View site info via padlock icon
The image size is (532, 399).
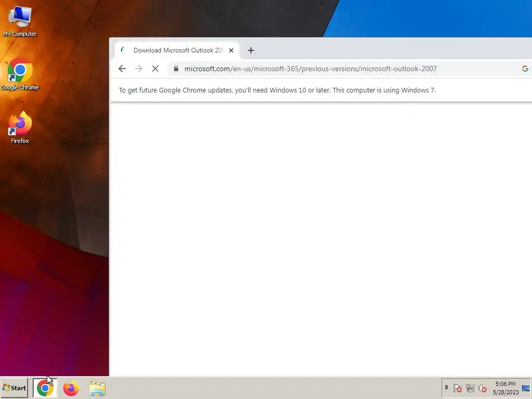pos(176,69)
